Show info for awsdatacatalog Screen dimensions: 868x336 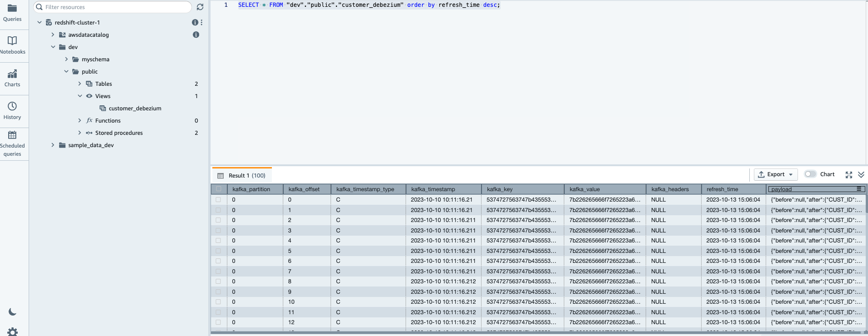[196, 35]
